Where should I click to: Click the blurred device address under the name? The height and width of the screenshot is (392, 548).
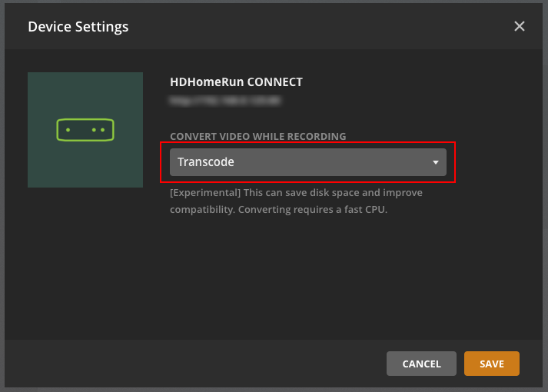point(224,100)
